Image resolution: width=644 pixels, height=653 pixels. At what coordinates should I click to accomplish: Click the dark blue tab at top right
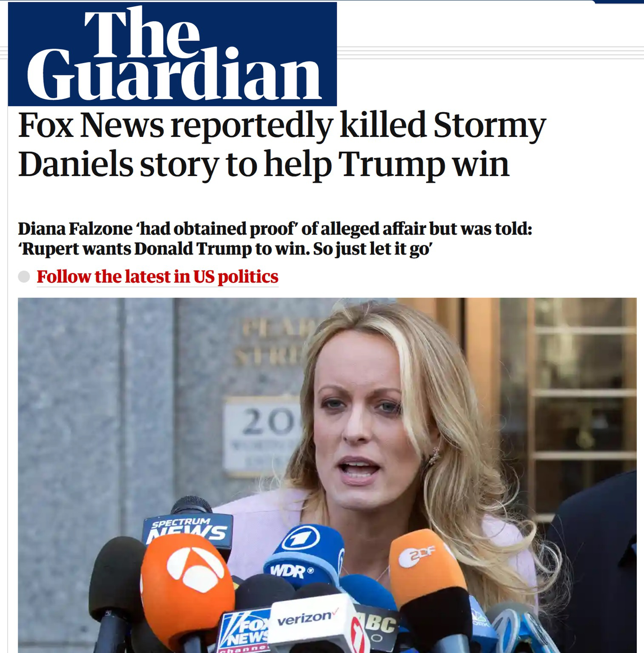click(619, 1)
